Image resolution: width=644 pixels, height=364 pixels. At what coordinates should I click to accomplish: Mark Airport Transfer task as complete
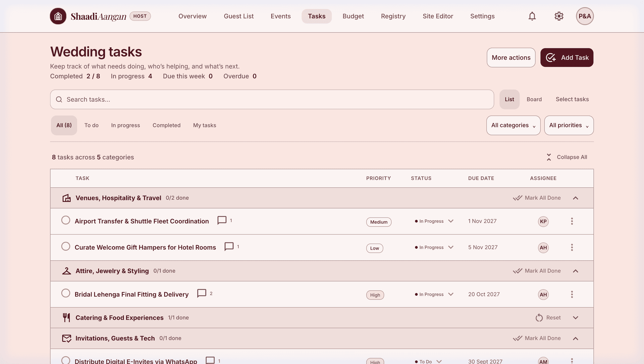[x=66, y=220]
